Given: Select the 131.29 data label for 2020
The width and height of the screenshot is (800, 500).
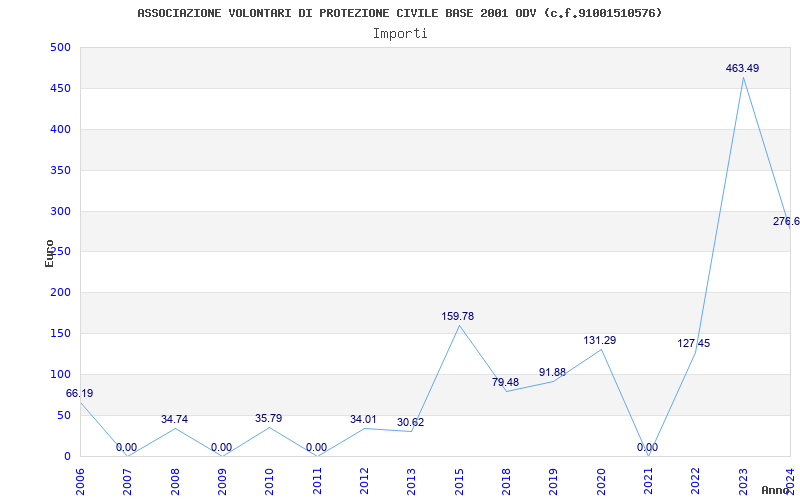Looking at the screenshot, I should 600,341.
